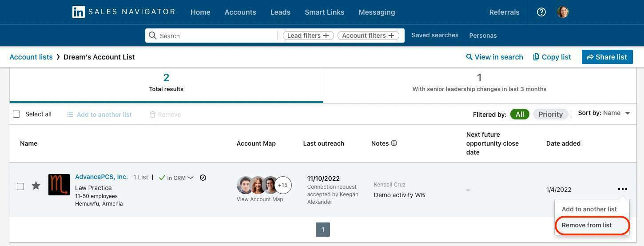
Task: Open the help question mark icon
Action: click(x=541, y=12)
